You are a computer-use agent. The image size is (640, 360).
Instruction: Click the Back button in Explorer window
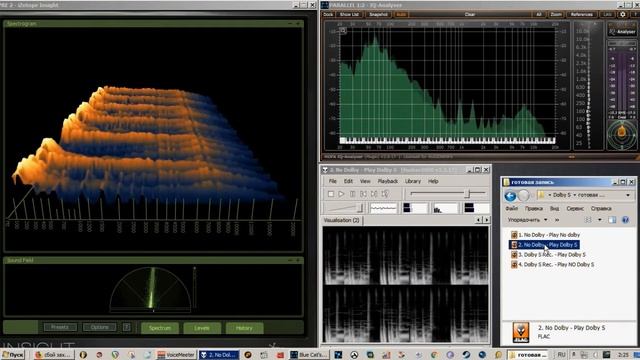pyautogui.click(x=510, y=196)
